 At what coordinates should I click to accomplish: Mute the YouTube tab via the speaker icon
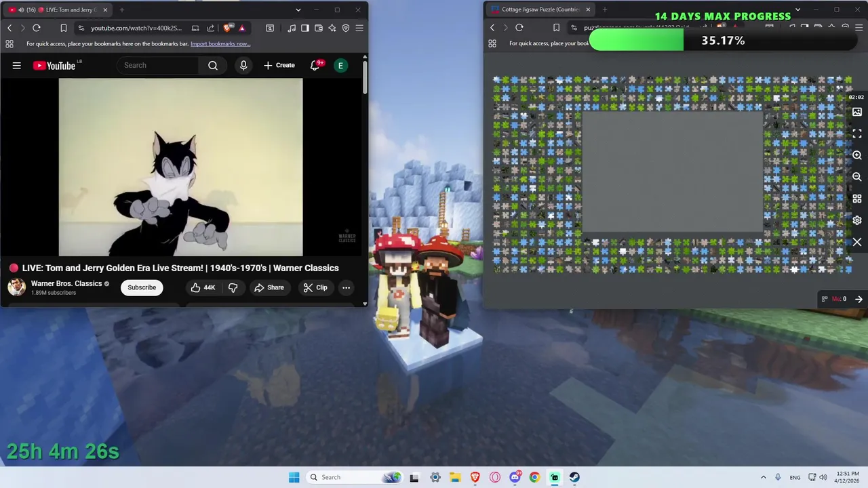click(21, 9)
